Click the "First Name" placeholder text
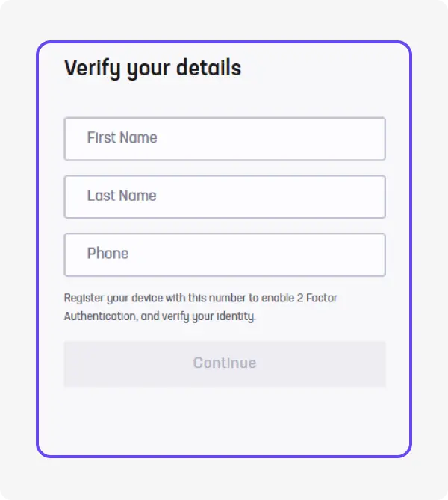 point(122,138)
